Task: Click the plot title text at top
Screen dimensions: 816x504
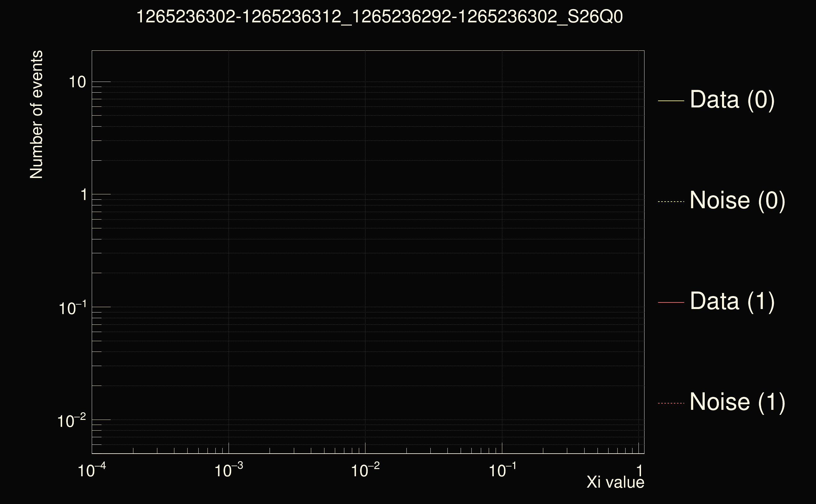Action: [x=380, y=17]
